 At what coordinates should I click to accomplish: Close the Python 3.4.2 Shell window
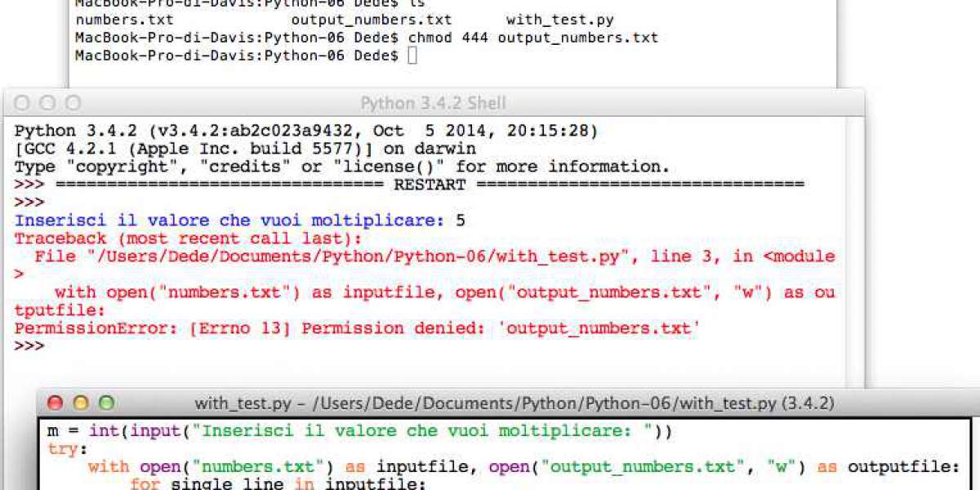(22, 103)
